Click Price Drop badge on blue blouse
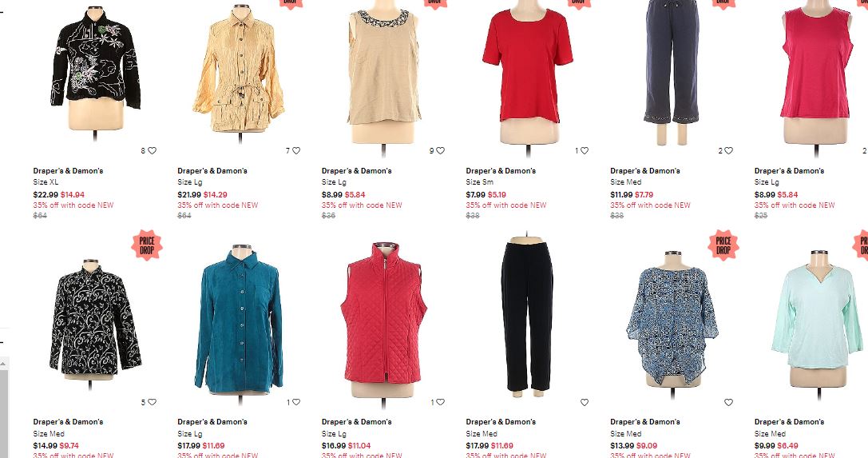This screenshot has height=458, width=868. click(x=723, y=245)
